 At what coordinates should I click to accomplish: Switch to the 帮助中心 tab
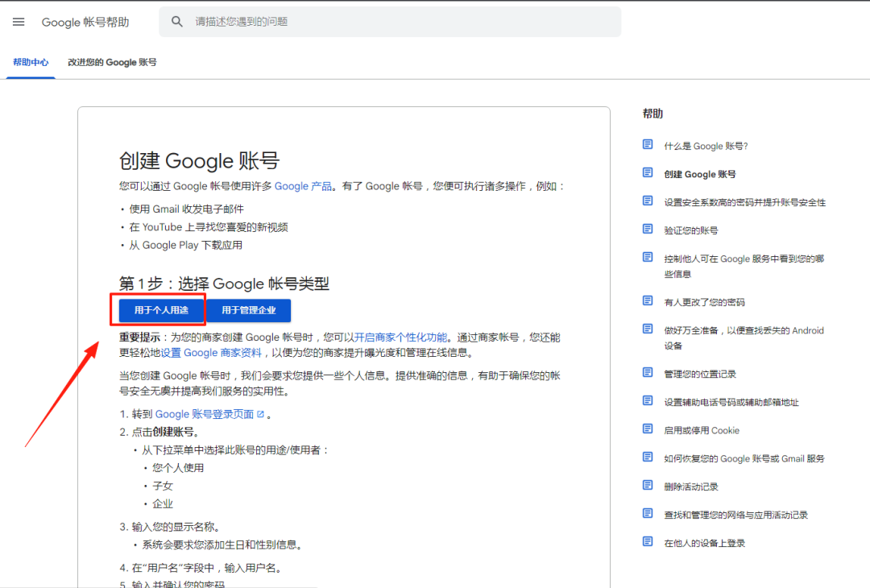tap(31, 62)
